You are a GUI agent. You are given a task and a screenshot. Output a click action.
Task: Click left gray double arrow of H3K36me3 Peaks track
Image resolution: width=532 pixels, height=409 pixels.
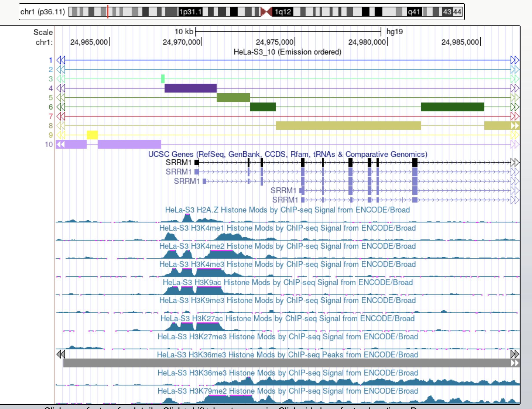coord(61,354)
